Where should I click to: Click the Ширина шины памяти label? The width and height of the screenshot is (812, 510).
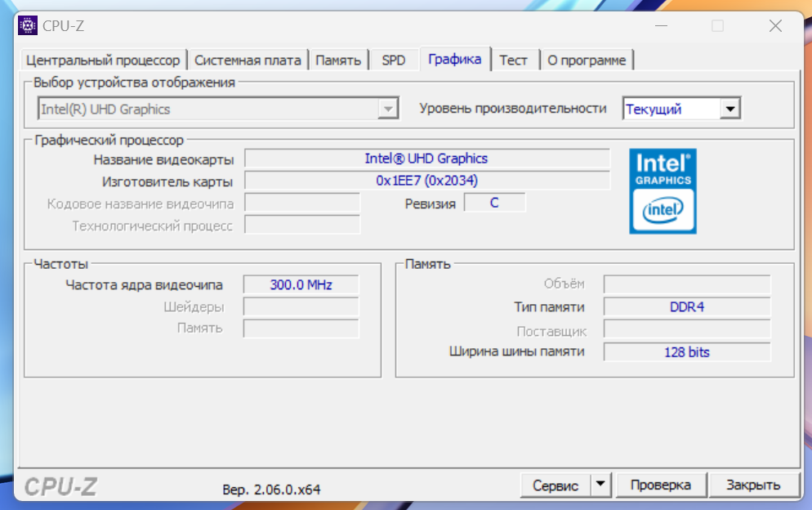click(x=516, y=351)
